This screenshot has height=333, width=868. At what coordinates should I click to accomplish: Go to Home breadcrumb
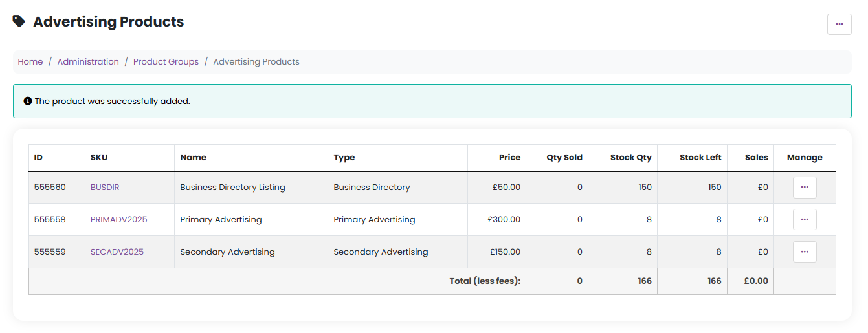coord(30,62)
